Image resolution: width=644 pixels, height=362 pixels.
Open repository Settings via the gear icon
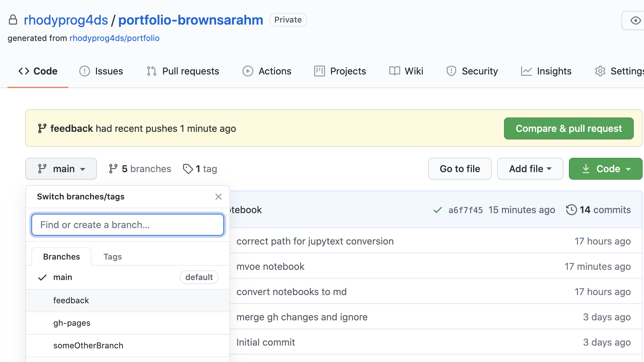[600, 71]
